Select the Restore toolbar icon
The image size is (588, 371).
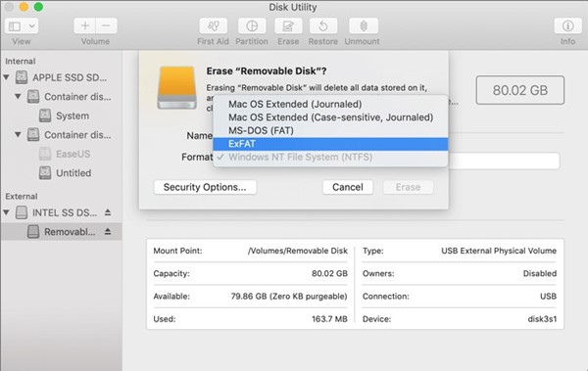point(322,26)
